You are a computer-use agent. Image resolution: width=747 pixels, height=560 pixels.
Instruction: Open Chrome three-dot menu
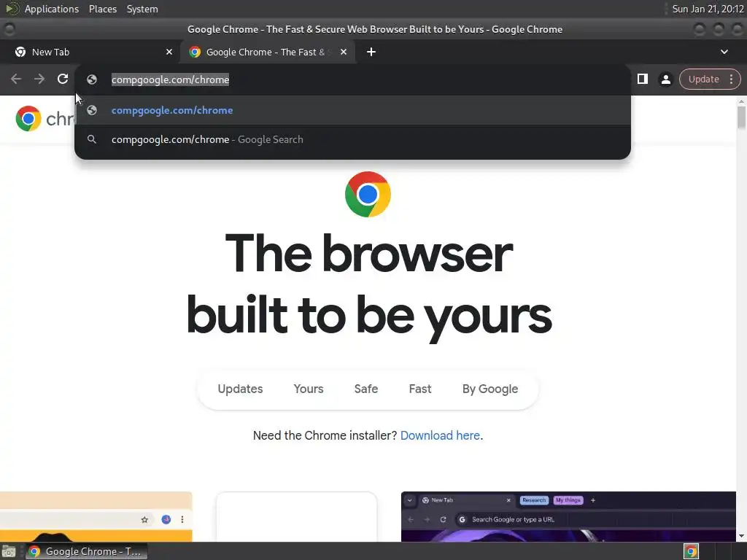731,79
